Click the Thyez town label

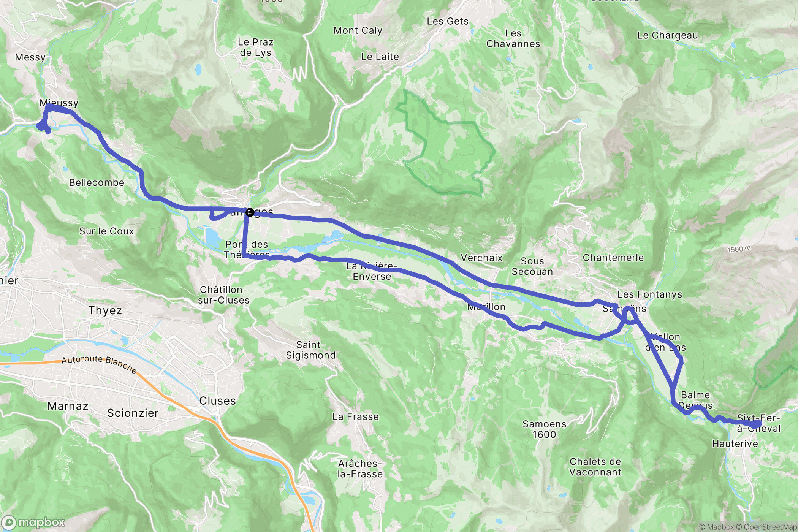pyautogui.click(x=105, y=311)
